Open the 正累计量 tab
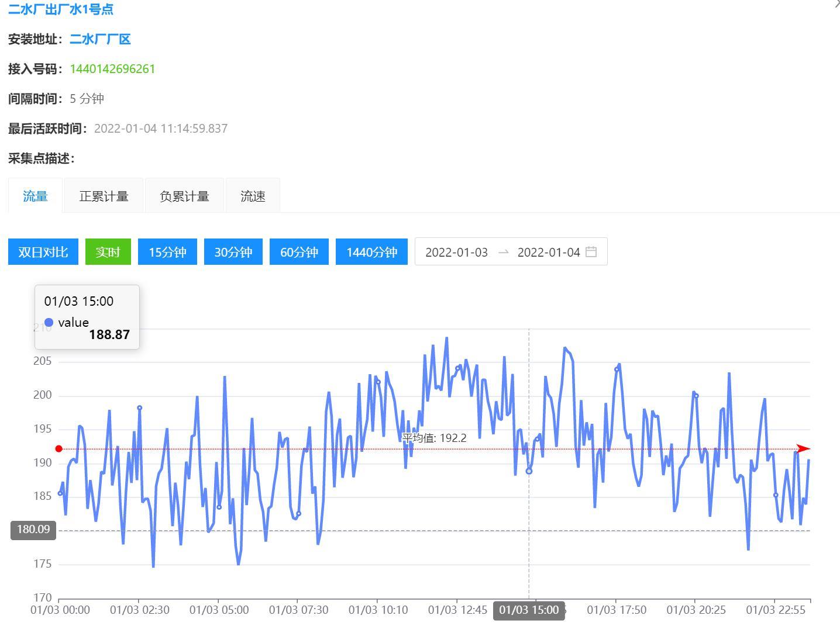This screenshot has height=629, width=840. click(104, 196)
